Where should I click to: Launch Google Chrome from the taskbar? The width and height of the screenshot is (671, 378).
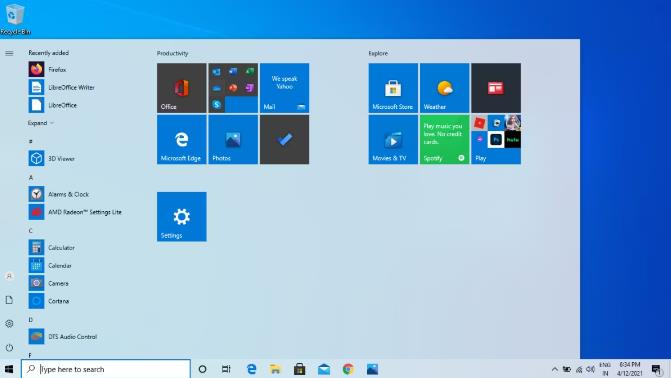[348, 369]
